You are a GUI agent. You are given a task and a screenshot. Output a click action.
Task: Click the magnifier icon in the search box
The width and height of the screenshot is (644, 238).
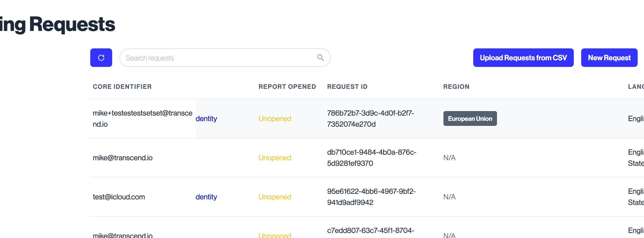(x=320, y=58)
